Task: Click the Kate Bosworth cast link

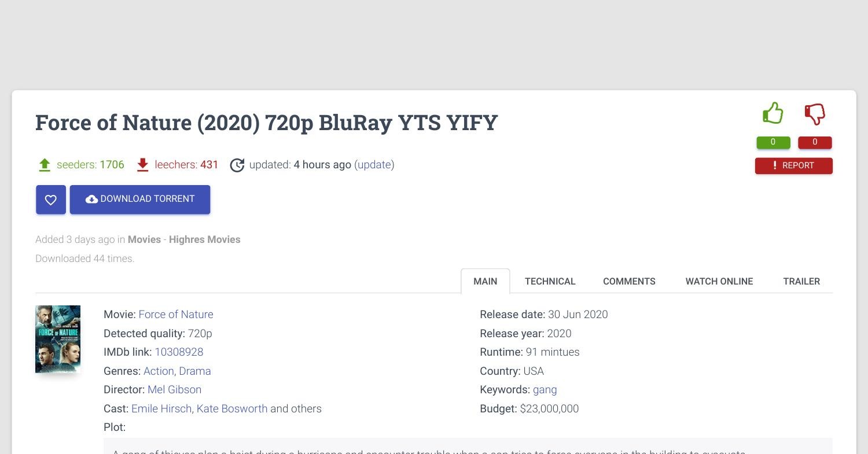Action: point(232,409)
